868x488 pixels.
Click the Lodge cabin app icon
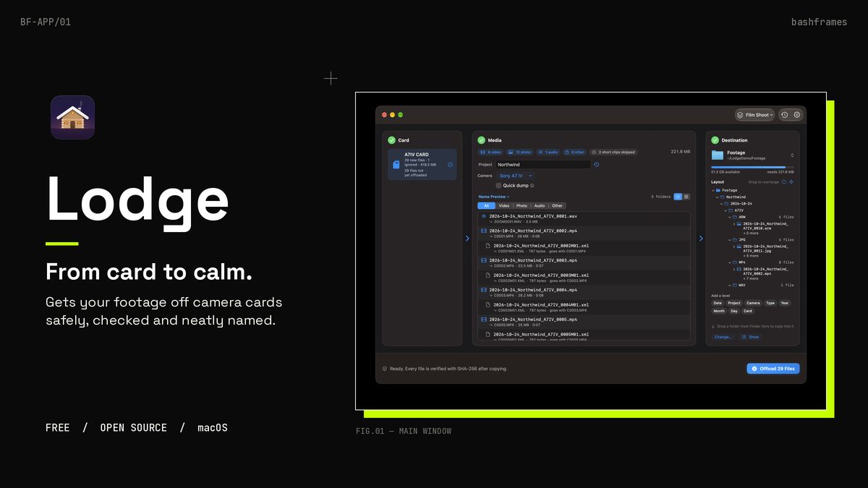pos(72,117)
